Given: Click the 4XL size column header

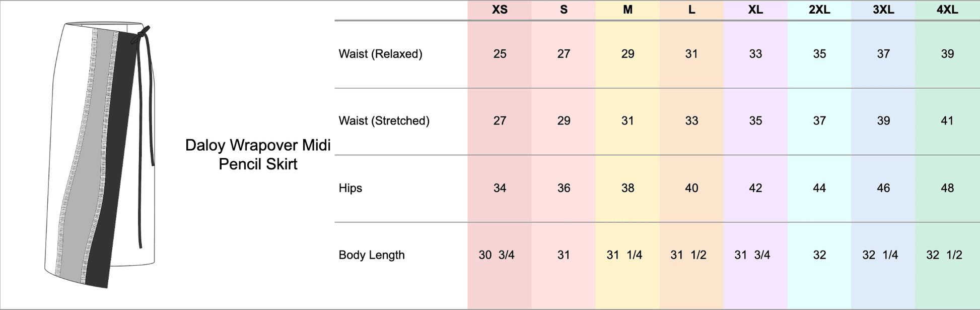Looking at the screenshot, I should tap(947, 10).
